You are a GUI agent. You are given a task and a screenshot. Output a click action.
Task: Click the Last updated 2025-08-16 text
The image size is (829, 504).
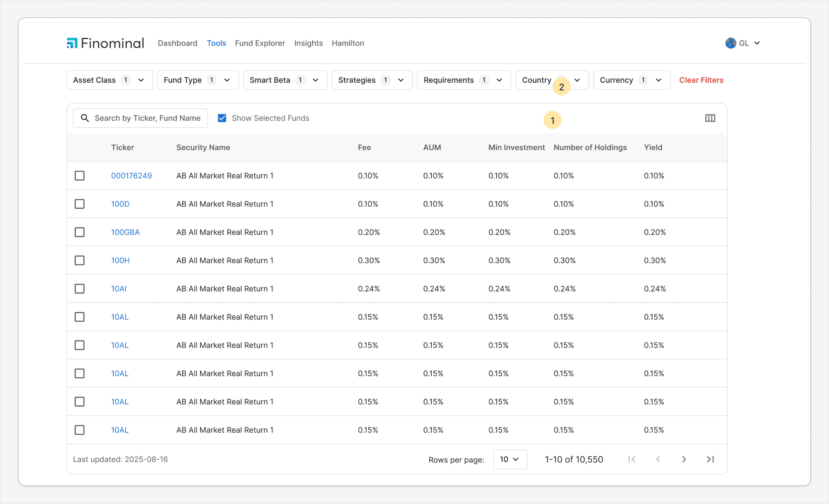(120, 460)
